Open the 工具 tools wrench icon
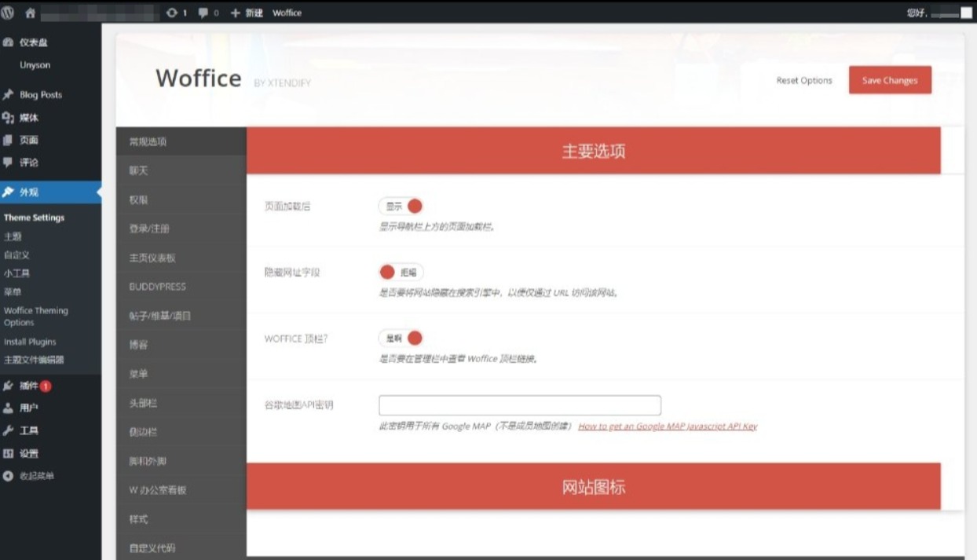The height and width of the screenshot is (560, 977). click(8, 430)
